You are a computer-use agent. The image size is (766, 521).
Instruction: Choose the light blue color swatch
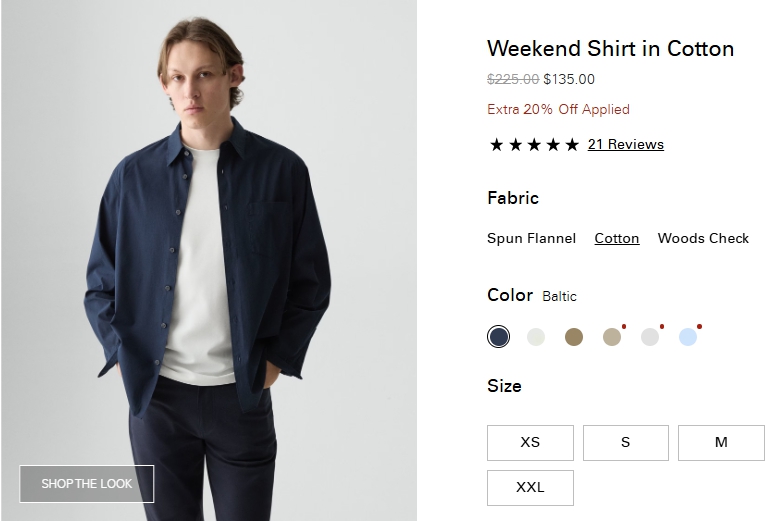pyautogui.click(x=688, y=337)
